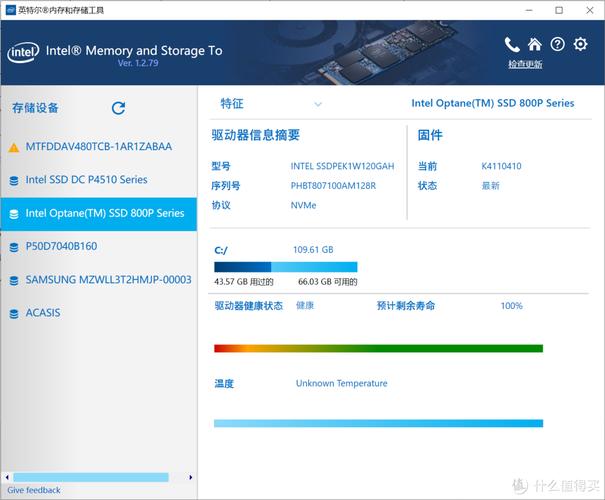Click the C:/ disk usage bar

pos(286,267)
